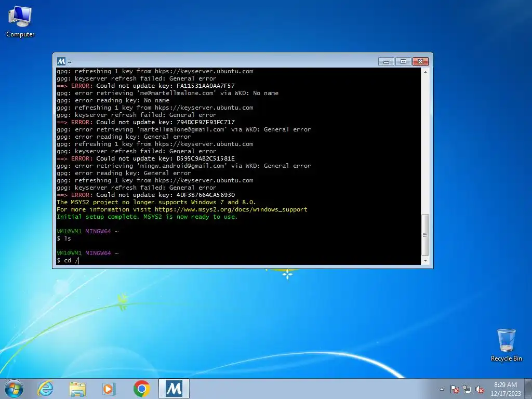
Task: Click the '$ ls' command line
Action: click(x=64, y=238)
